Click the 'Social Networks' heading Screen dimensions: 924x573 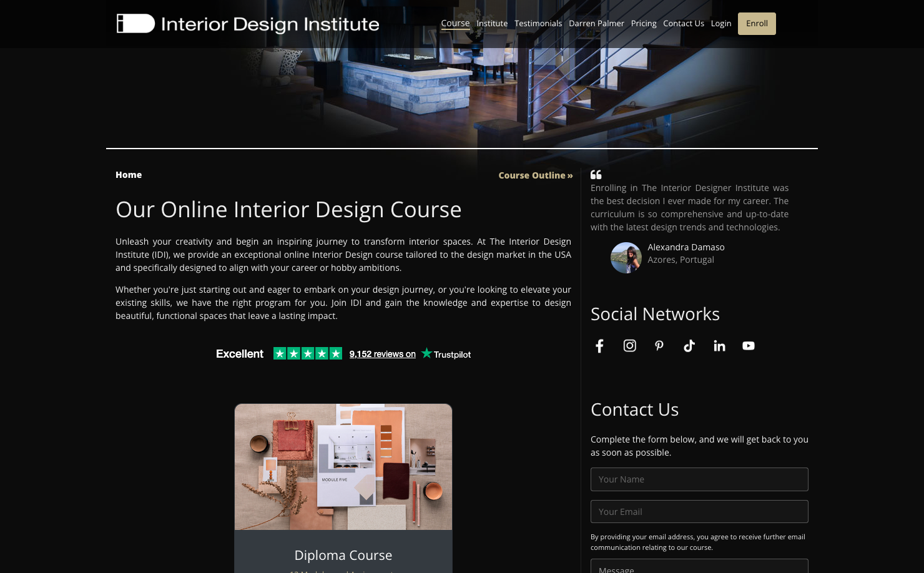[x=655, y=314]
